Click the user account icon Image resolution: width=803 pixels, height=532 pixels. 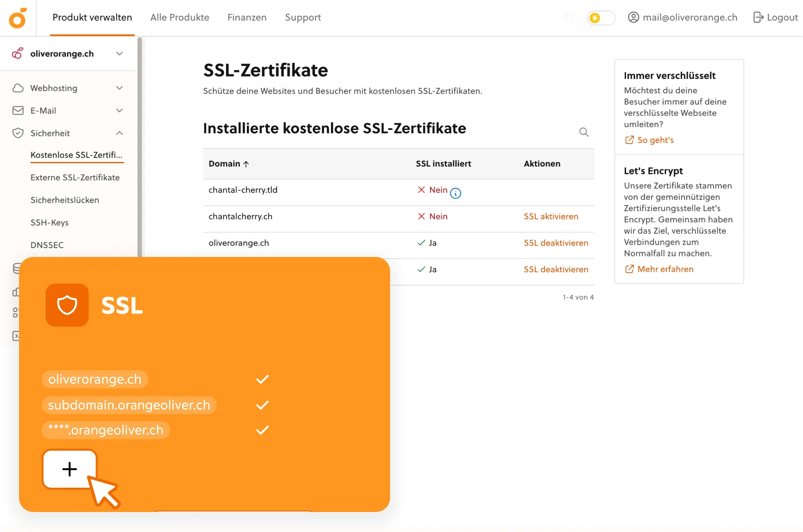point(633,18)
